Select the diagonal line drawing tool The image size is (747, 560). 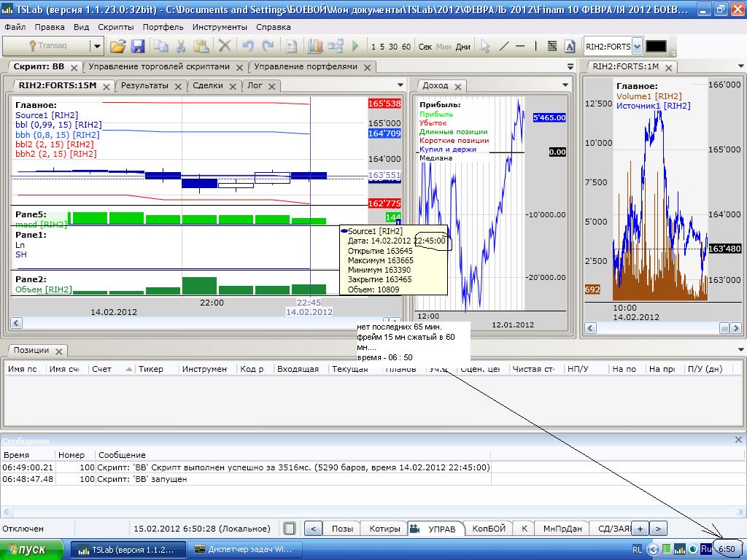503,46
